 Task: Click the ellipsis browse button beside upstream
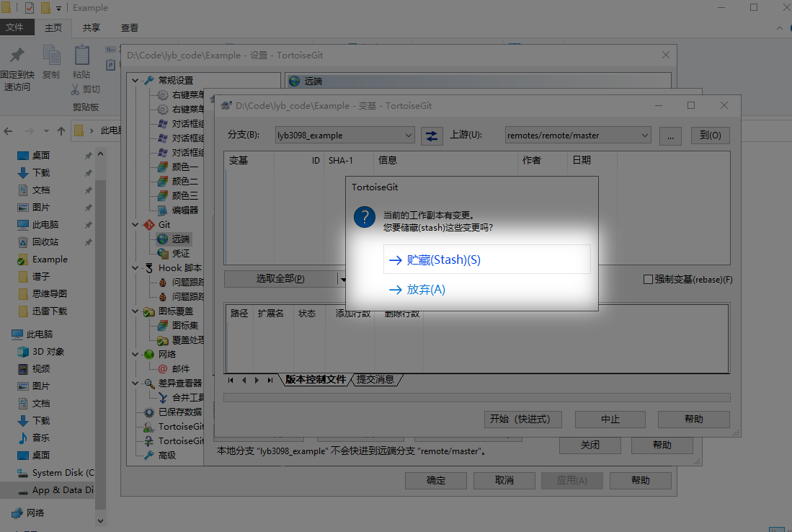tap(670, 136)
